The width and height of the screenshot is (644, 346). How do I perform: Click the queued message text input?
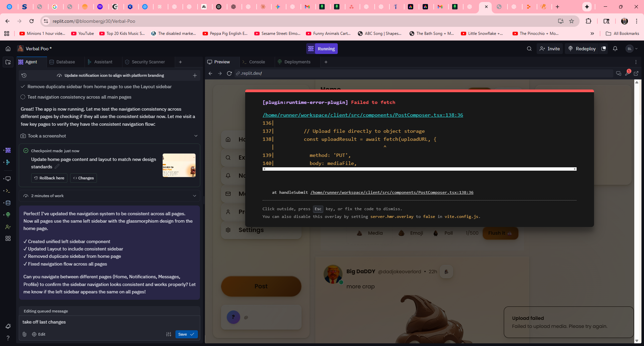coord(109,322)
